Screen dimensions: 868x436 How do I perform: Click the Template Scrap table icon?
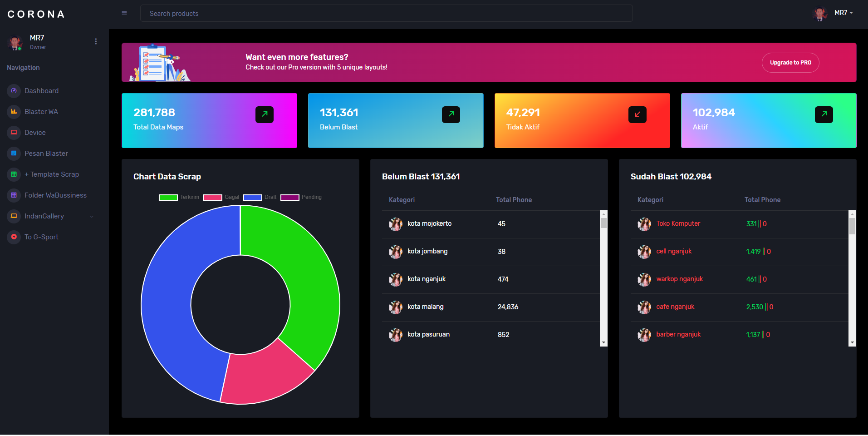[x=14, y=174]
